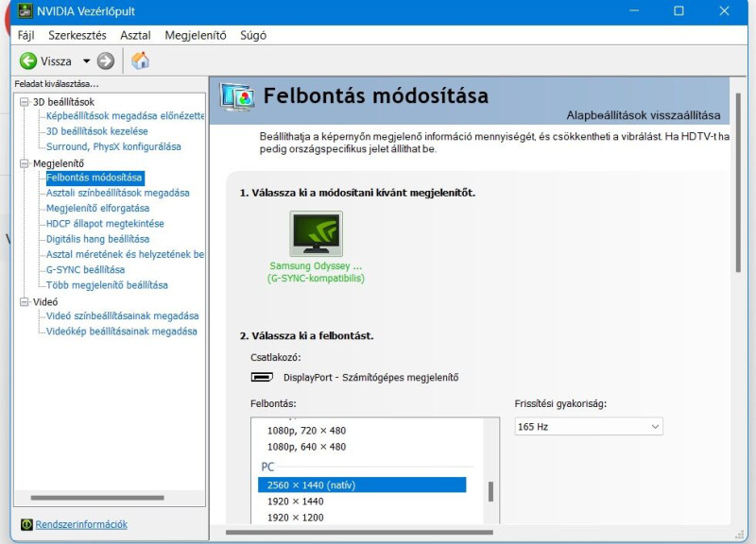Screen dimensions: 756x544
Task: Open Asztal méretének és helyzetének beállítása
Action: 125,254
